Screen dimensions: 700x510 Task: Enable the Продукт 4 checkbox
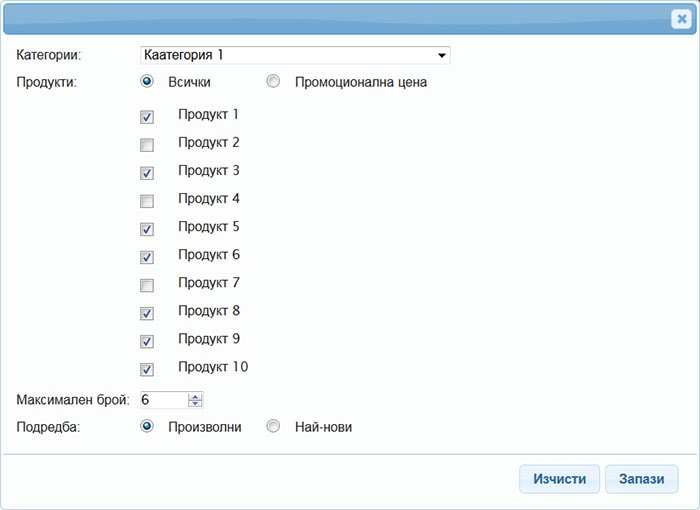pos(147,201)
